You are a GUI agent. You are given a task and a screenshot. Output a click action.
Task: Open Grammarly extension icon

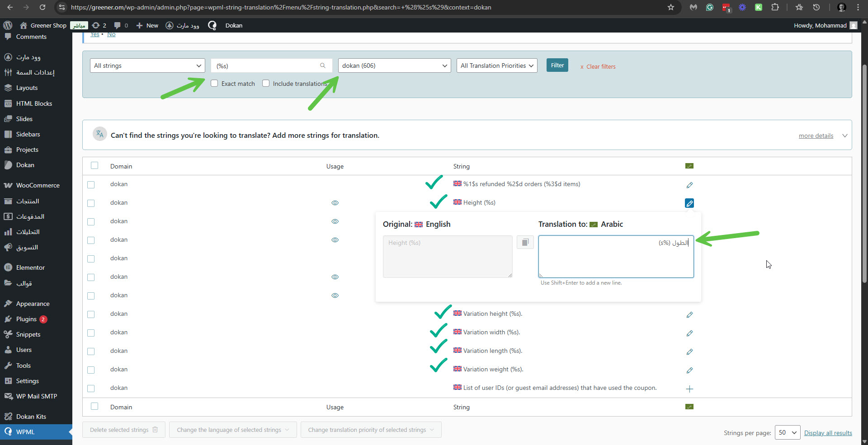tap(710, 7)
